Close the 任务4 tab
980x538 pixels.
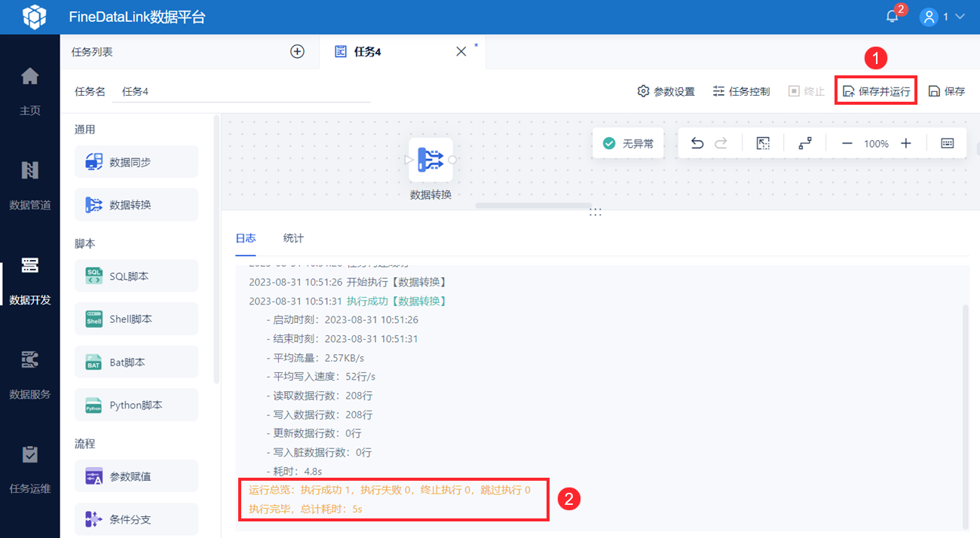pyautogui.click(x=461, y=51)
